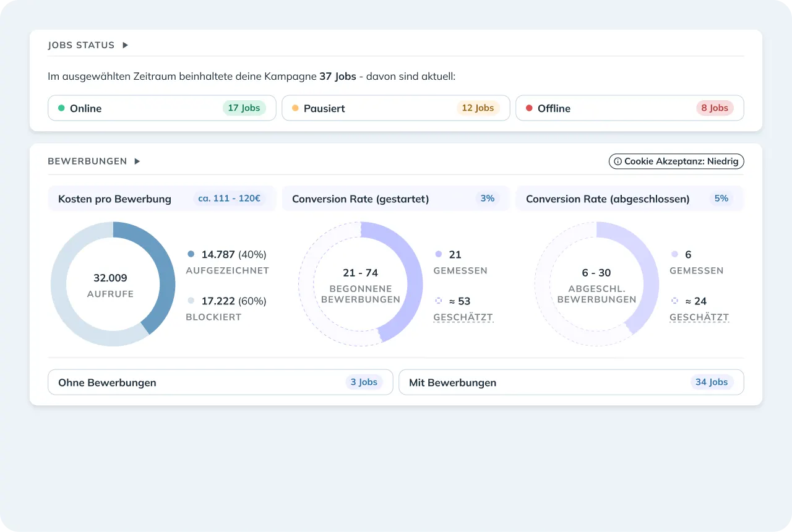Image resolution: width=792 pixels, height=532 pixels.
Task: Open the Pausiert jobs card
Action: [396, 108]
